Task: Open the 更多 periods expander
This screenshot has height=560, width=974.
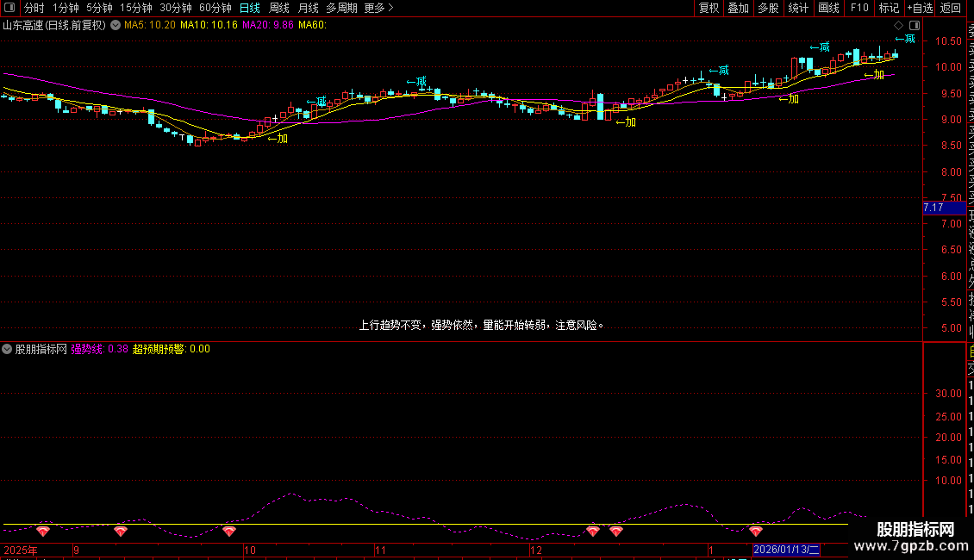Action: click(378, 8)
